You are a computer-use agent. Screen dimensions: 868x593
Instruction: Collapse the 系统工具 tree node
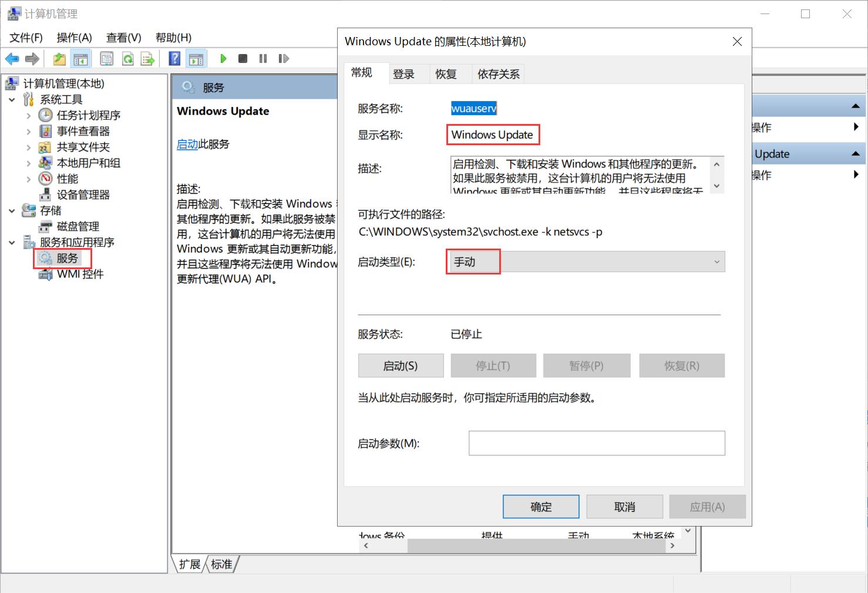pos(12,99)
